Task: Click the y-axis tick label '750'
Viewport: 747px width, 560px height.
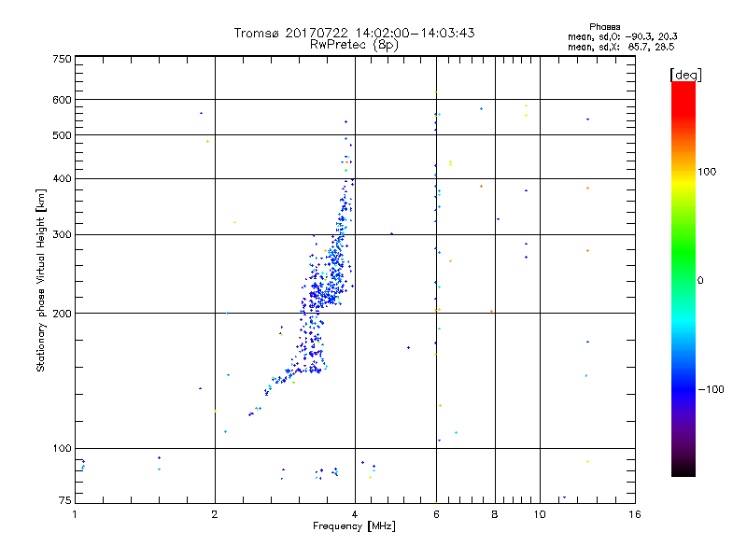Action: coord(62,59)
